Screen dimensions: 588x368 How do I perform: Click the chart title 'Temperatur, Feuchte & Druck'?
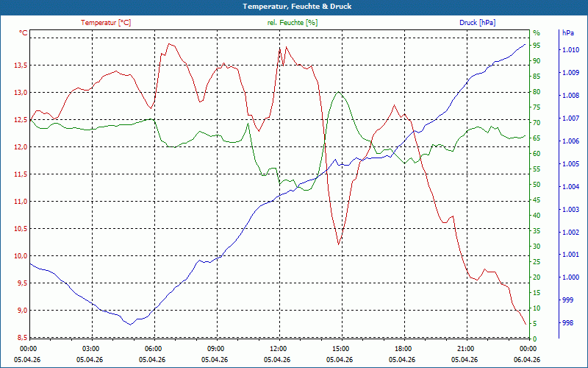click(x=297, y=7)
